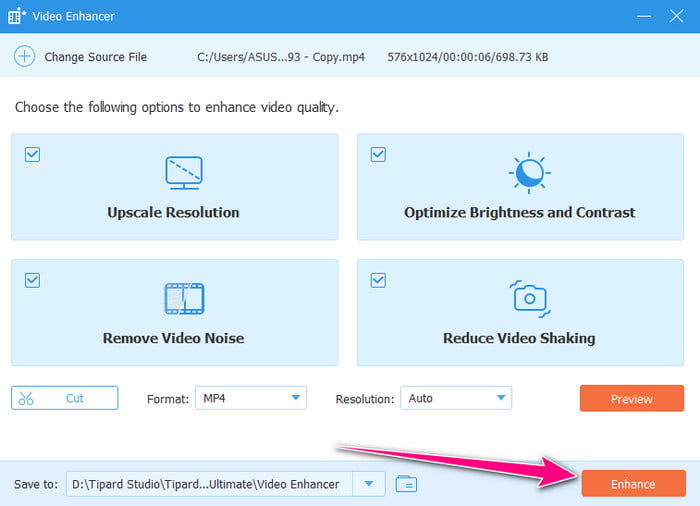Screen dimensions: 700x506
Task: Click the Optimize Brightness and Contrast sun icon
Action: [x=529, y=173]
